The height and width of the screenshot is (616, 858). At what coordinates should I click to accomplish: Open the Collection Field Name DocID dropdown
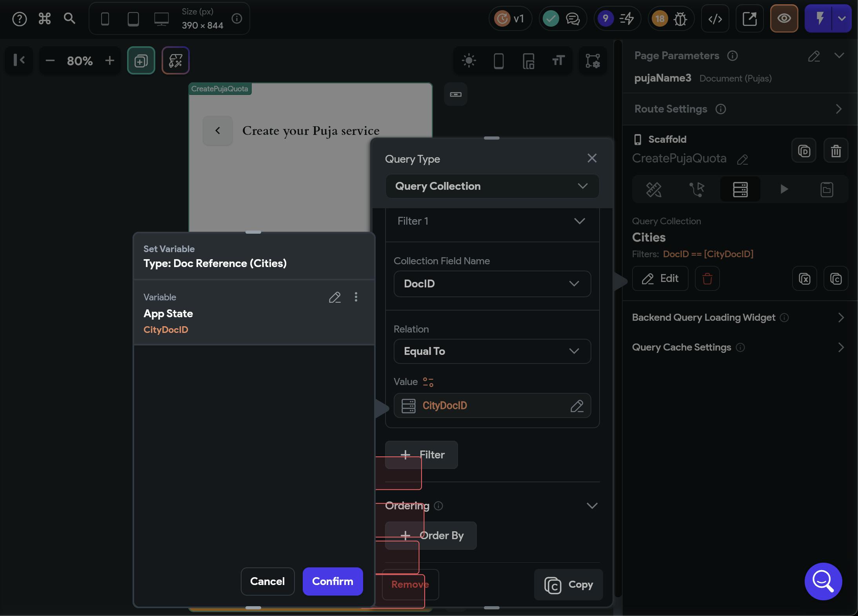click(492, 284)
